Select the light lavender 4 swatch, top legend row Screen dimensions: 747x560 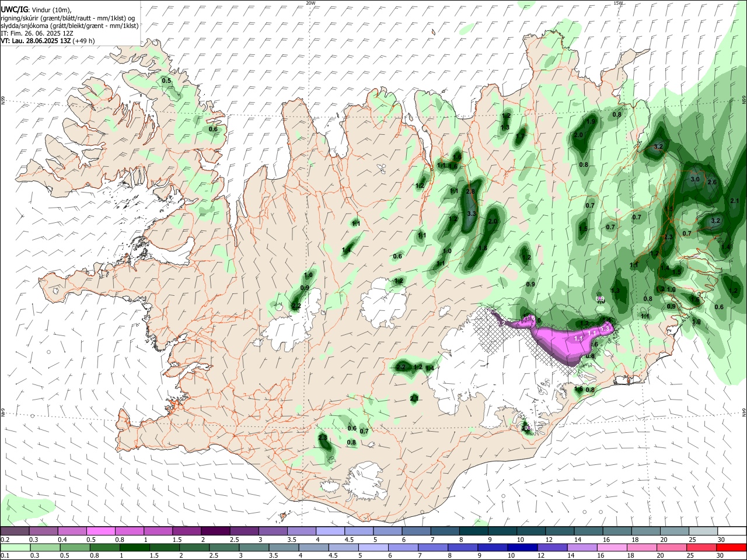click(330, 531)
